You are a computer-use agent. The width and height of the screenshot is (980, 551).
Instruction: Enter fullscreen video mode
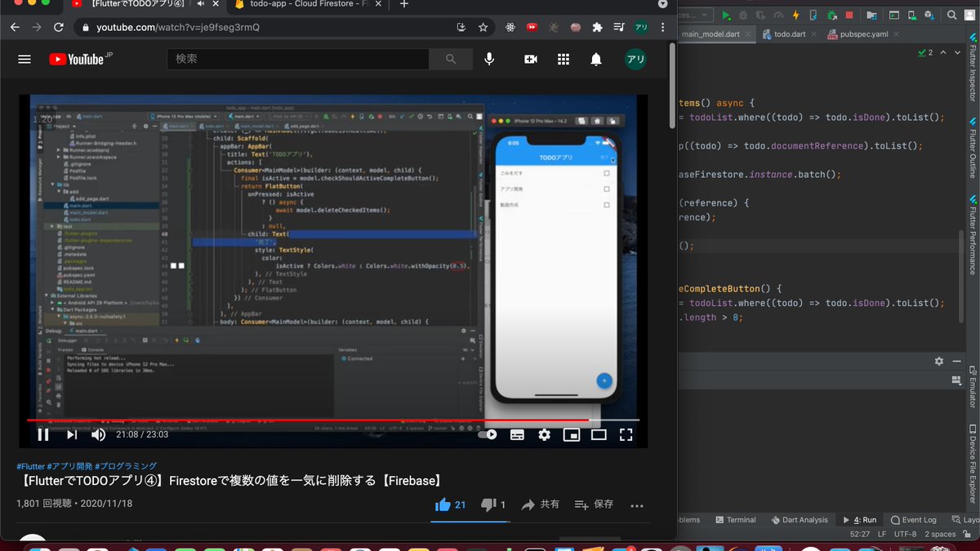626,435
